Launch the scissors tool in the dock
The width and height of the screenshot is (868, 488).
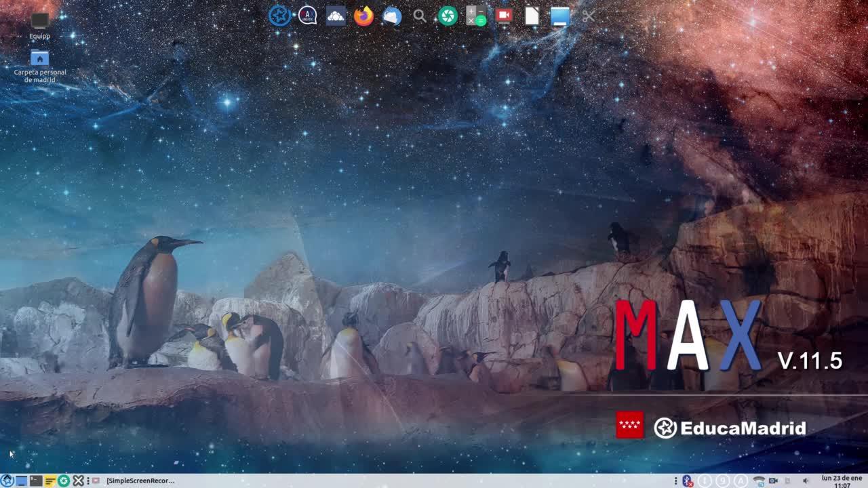(588, 16)
